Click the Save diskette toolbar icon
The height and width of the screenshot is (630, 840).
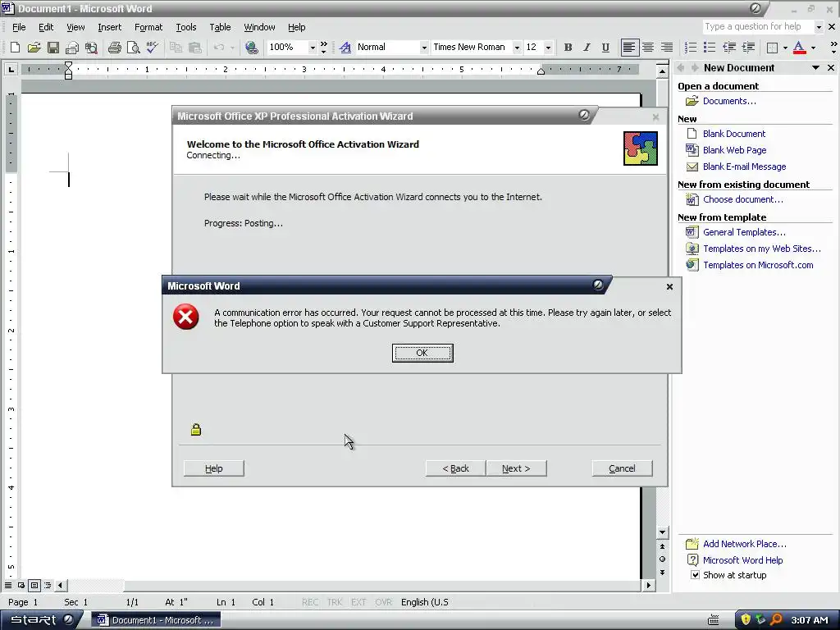point(53,48)
